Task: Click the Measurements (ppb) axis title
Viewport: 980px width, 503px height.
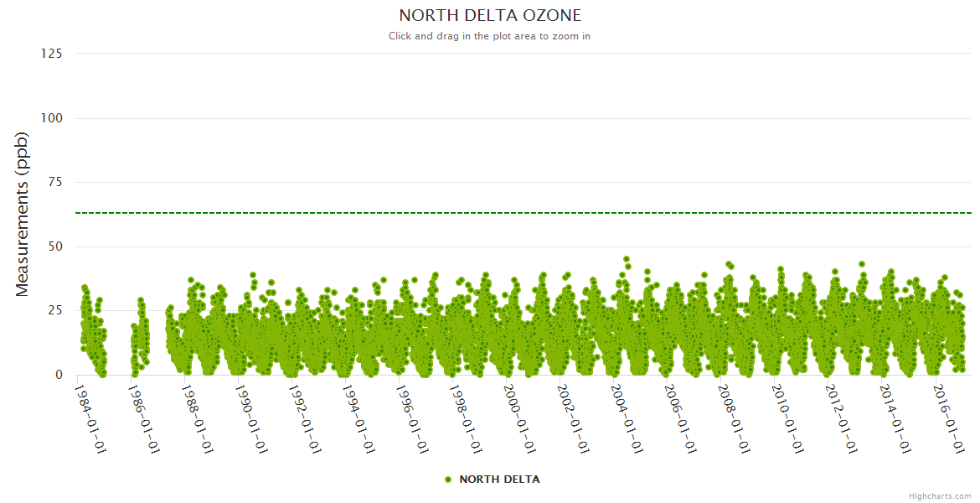Action: coord(23,214)
